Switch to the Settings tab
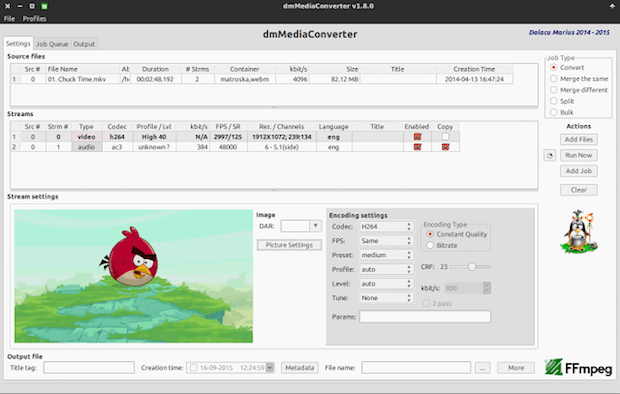620x394 pixels. [x=18, y=44]
